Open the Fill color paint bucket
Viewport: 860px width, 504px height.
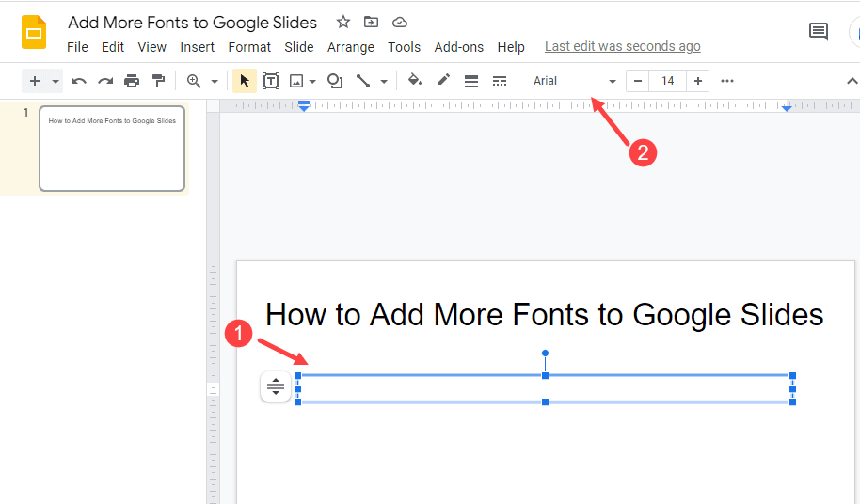click(415, 81)
